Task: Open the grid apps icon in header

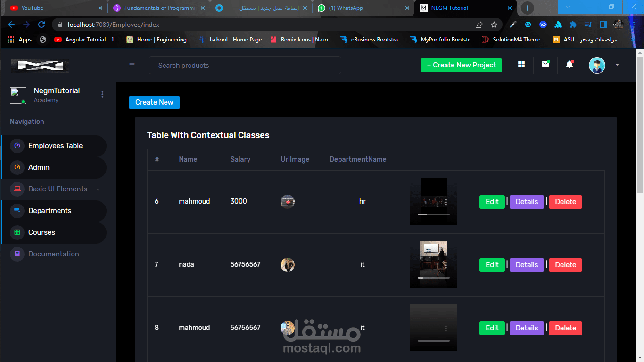Action: 521,65
